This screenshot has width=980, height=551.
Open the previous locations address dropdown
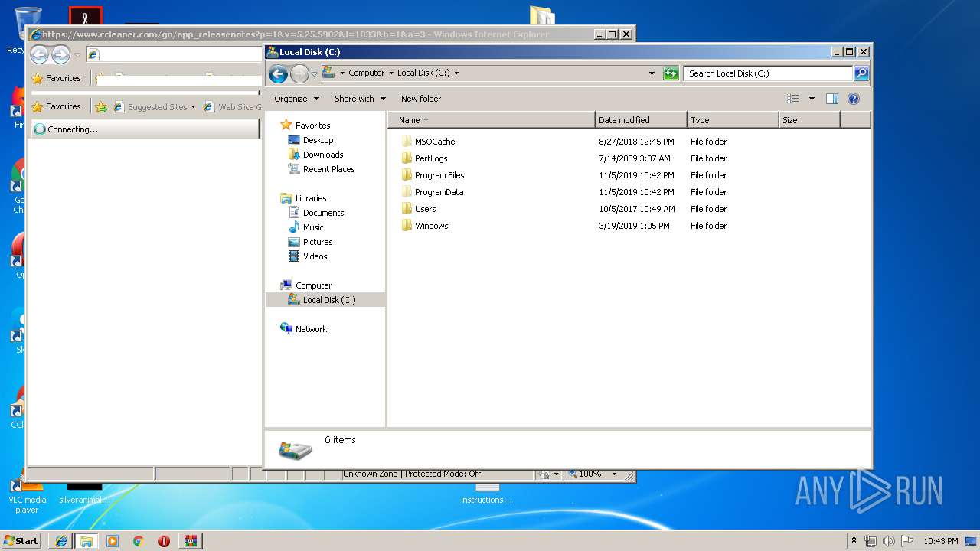[x=652, y=73]
